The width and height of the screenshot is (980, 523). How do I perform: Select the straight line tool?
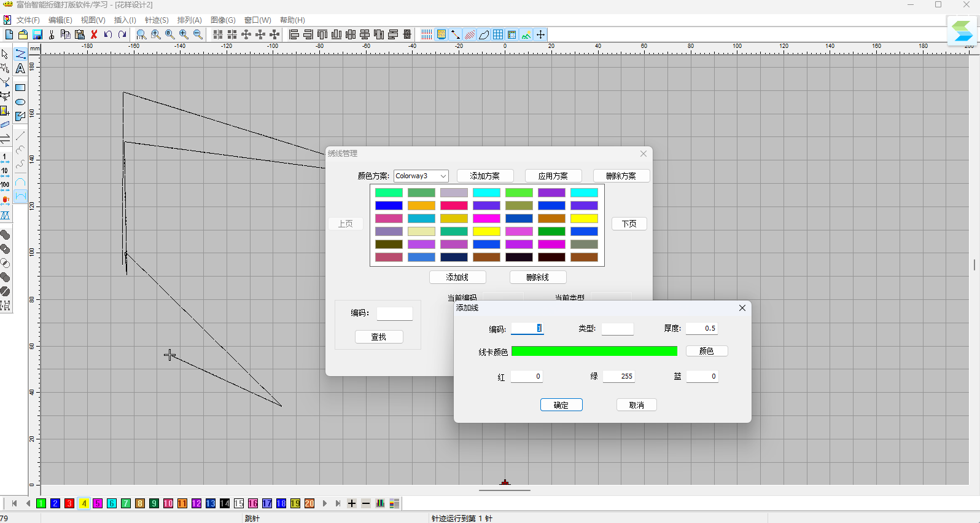point(20,135)
